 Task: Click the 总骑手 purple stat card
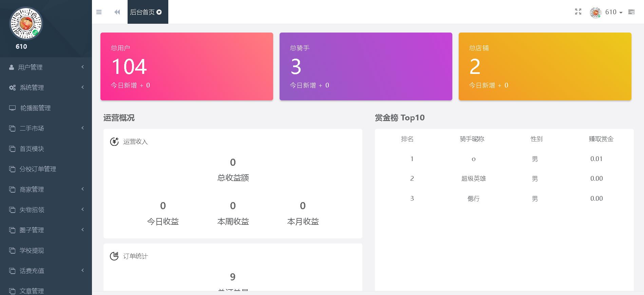[366, 66]
